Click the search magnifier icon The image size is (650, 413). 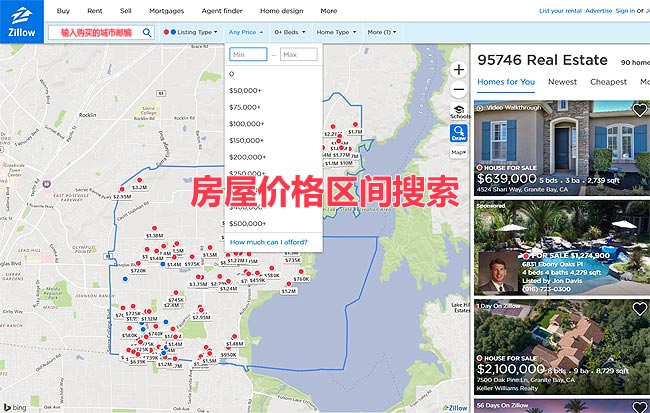point(147,32)
